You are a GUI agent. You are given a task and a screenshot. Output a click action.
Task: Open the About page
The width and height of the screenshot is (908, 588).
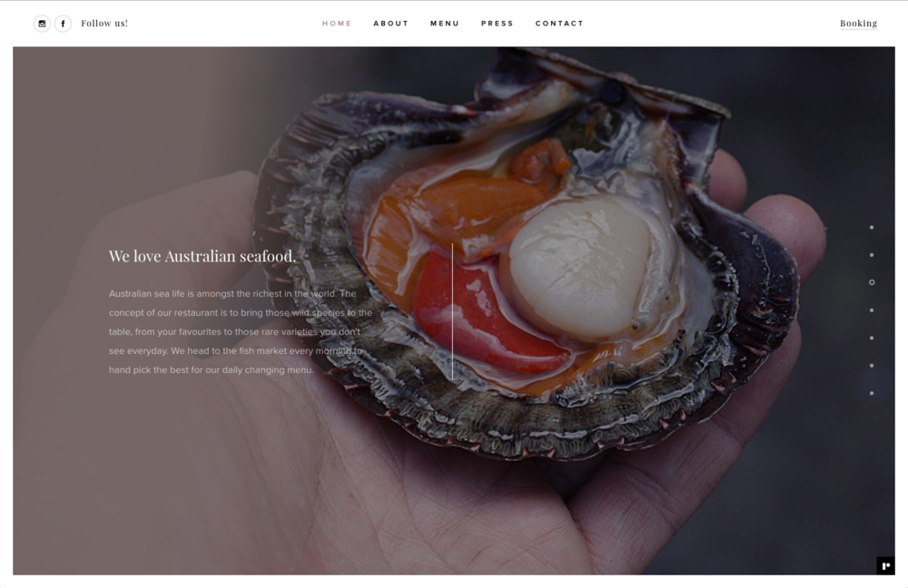pos(390,24)
